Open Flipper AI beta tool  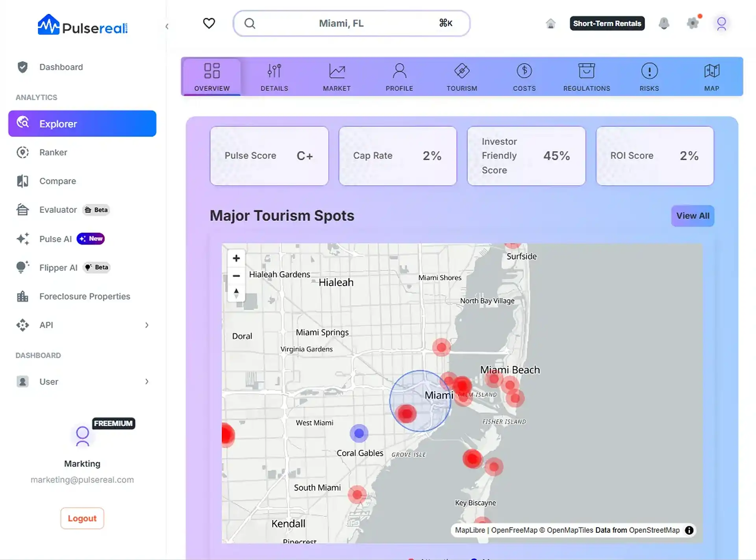coord(82,268)
